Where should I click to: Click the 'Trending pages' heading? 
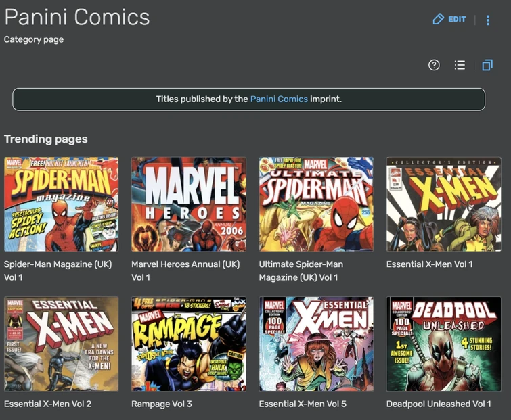[45, 139]
